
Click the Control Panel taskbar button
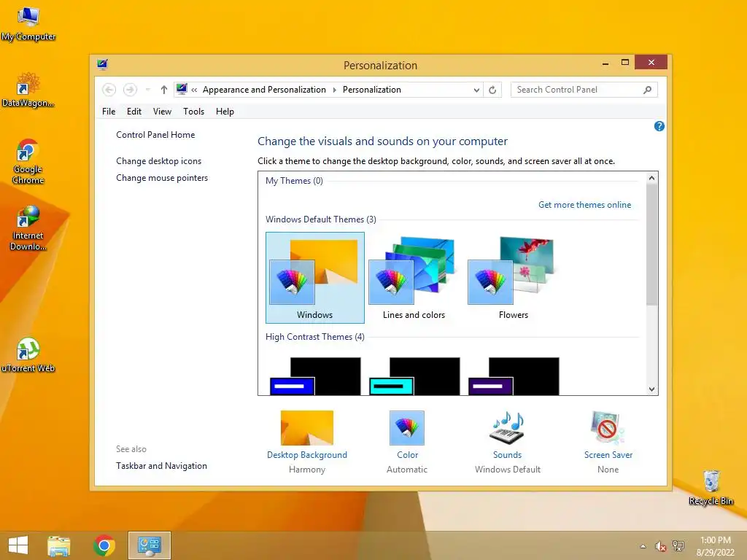(x=149, y=545)
